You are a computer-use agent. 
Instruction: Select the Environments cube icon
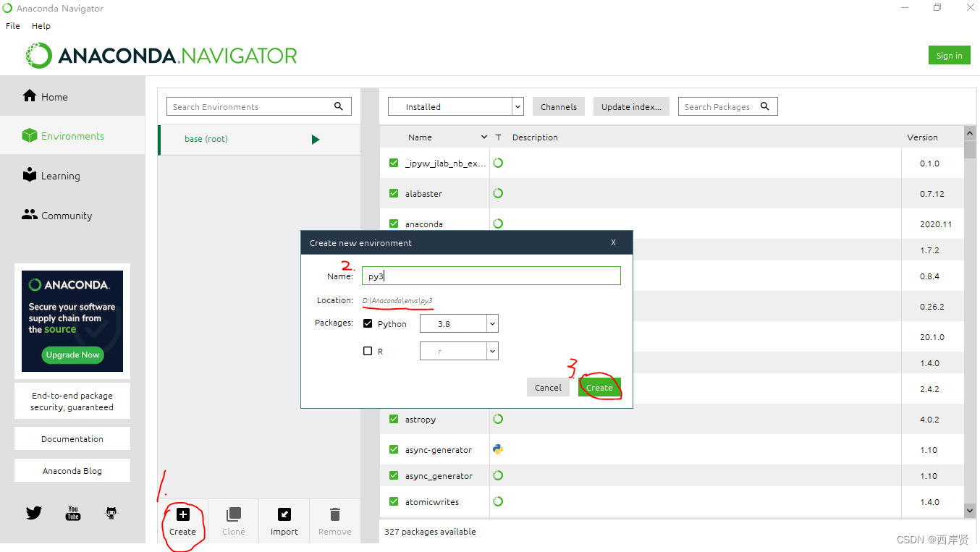coord(30,135)
